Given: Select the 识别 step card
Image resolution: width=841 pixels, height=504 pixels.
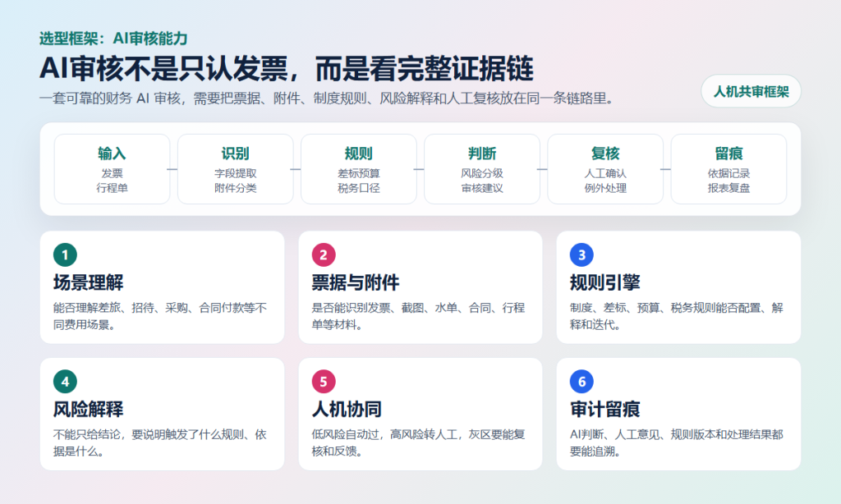Looking at the screenshot, I should coord(236,169).
